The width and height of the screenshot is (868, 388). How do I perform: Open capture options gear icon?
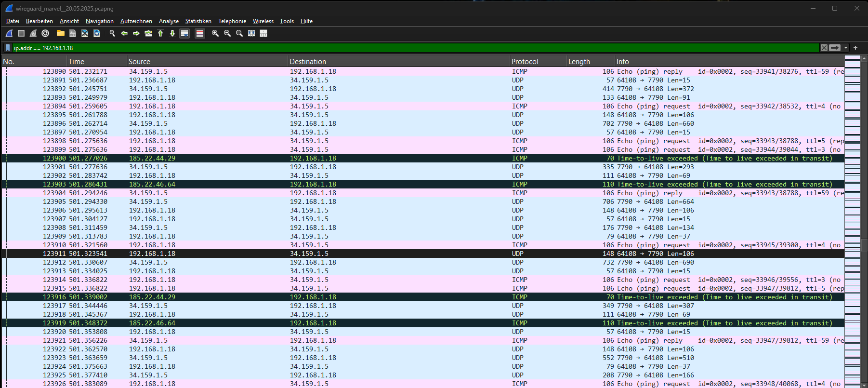45,33
